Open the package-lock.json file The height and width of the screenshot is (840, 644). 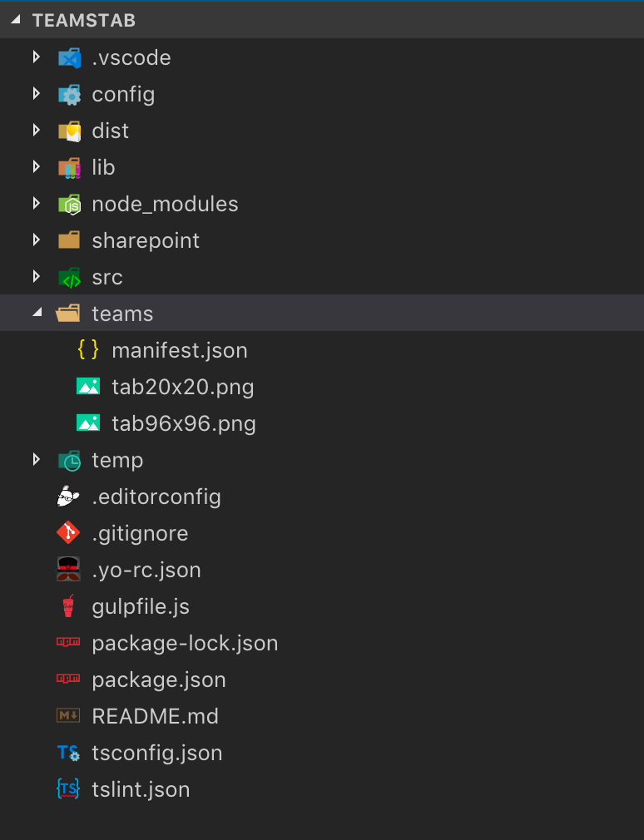point(185,643)
